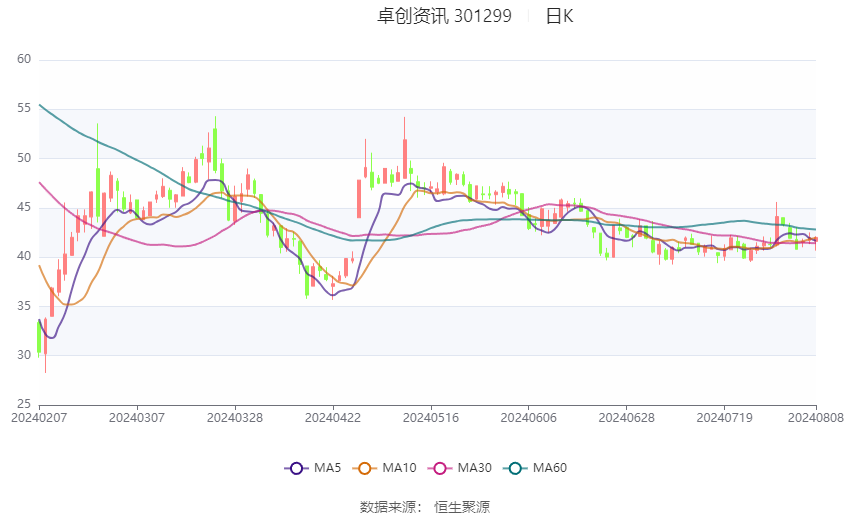Toggle the MA5 legend series
Viewport: 850px width, 517px height.
[313, 468]
